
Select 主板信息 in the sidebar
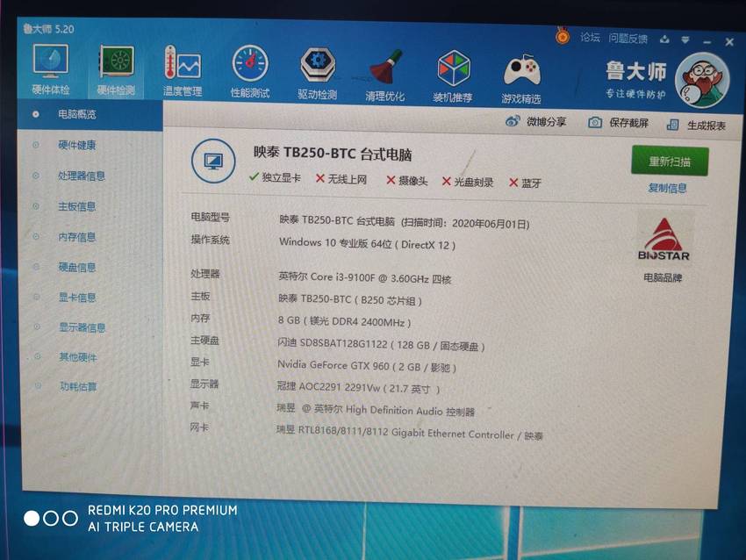(77, 206)
